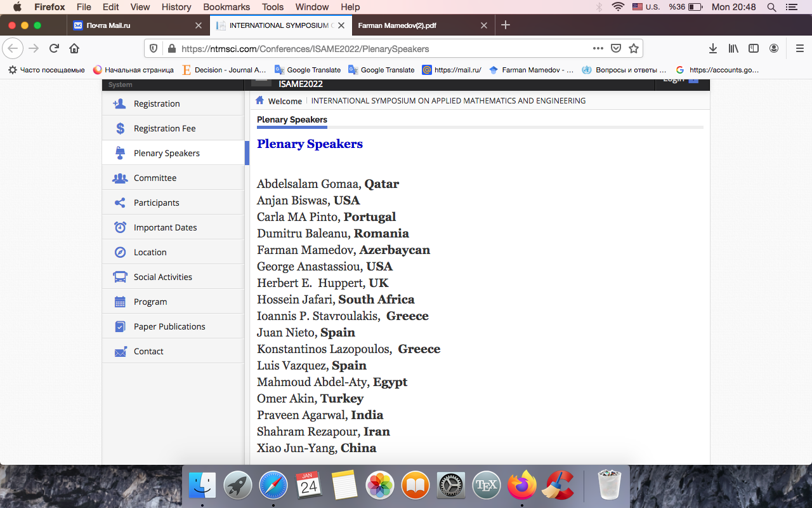Bookmark this page with the star icon
The width and height of the screenshot is (812, 508).
click(633, 49)
